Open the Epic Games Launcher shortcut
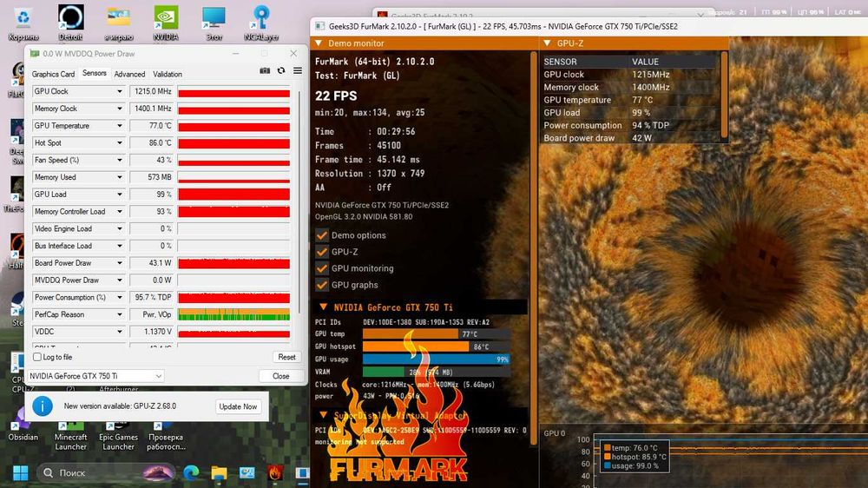The height and width of the screenshot is (488, 868). click(x=118, y=435)
